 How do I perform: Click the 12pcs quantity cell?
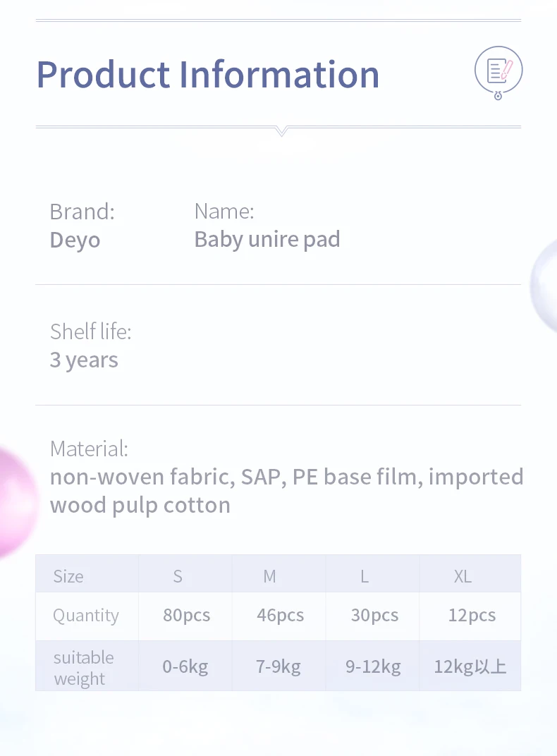coord(472,615)
